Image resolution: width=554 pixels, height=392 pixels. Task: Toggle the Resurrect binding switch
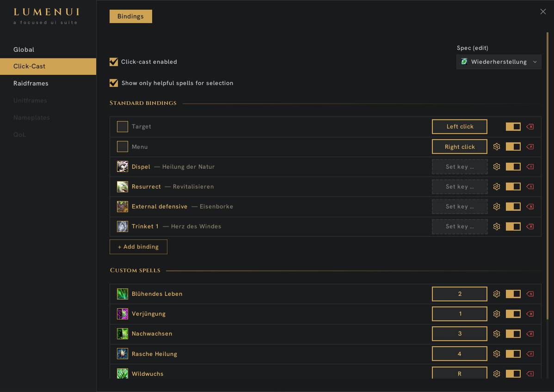click(513, 186)
